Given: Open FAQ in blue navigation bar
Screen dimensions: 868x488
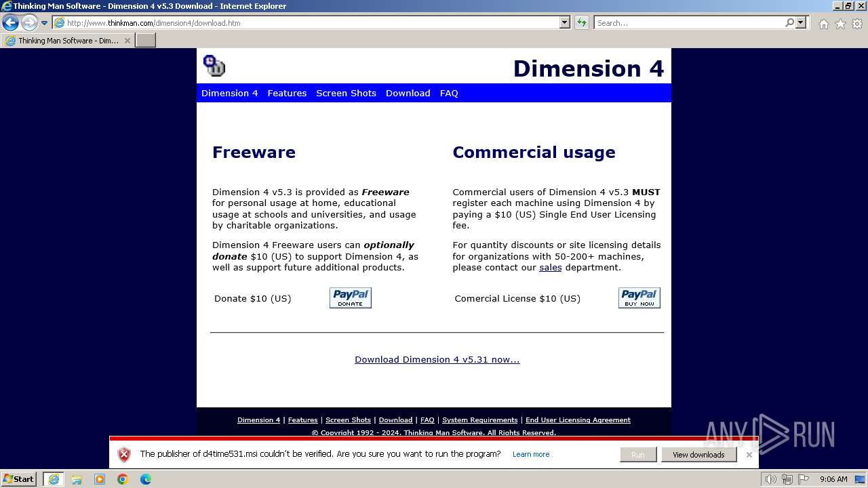Looking at the screenshot, I should click(x=449, y=93).
